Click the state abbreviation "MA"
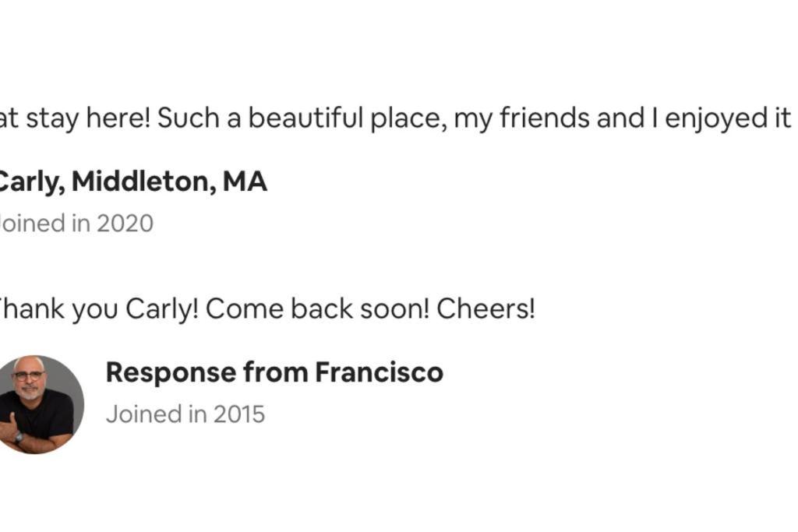The height and width of the screenshot is (532, 798). (x=245, y=181)
